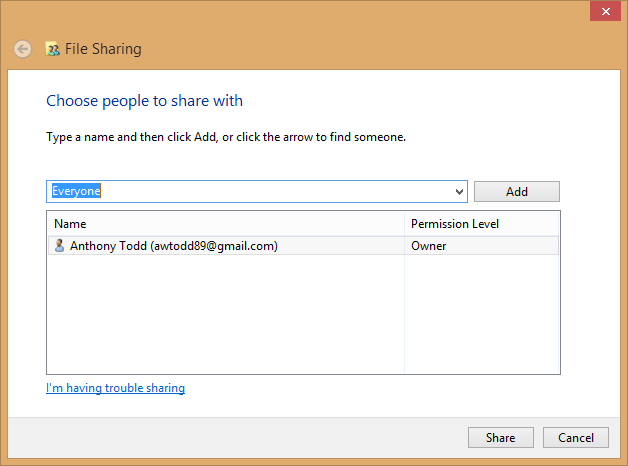This screenshot has width=628, height=466.
Task: Open the "I'm having trouble sharing" link
Action: (x=115, y=388)
